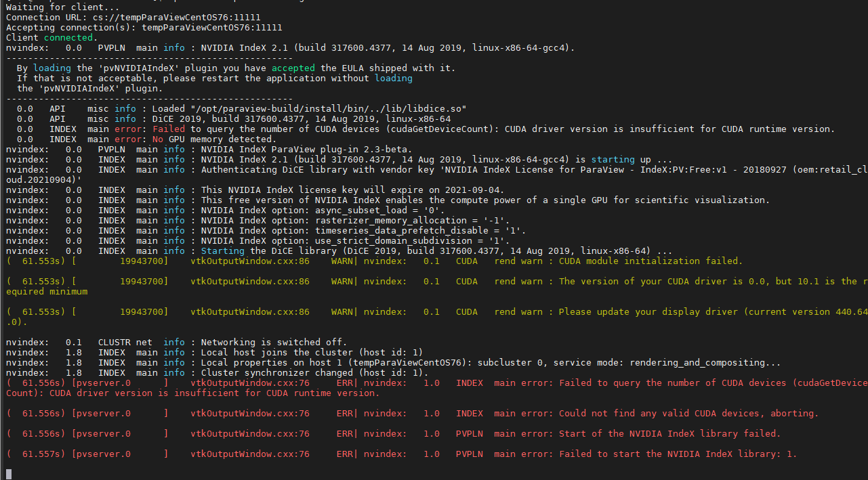The width and height of the screenshot is (868, 480).
Task: Click the 'Start of the NVIDIA IndeX library failed' error
Action: tap(394, 433)
